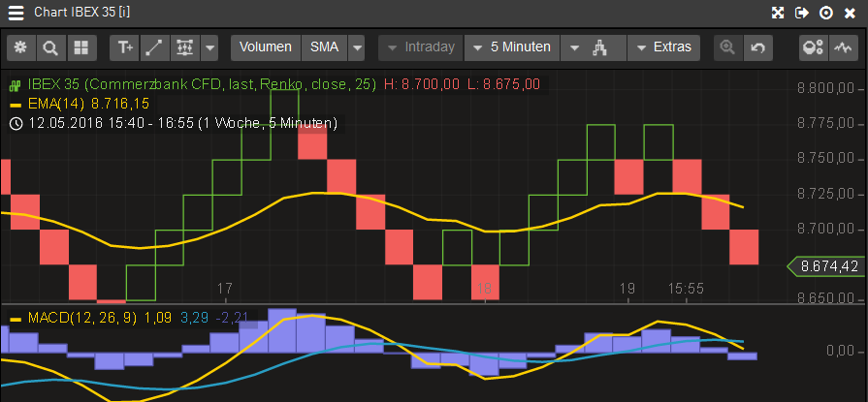Open chart settings gear icon

(x=21, y=46)
